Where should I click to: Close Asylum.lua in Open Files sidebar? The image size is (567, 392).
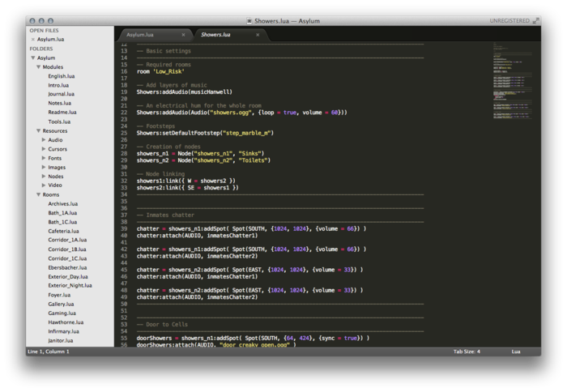point(33,40)
